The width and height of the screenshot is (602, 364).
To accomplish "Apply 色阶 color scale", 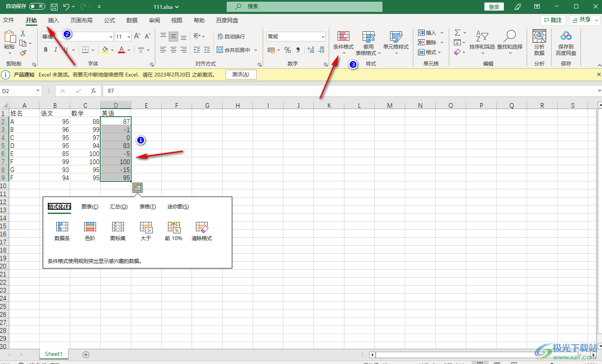I will click(x=90, y=231).
